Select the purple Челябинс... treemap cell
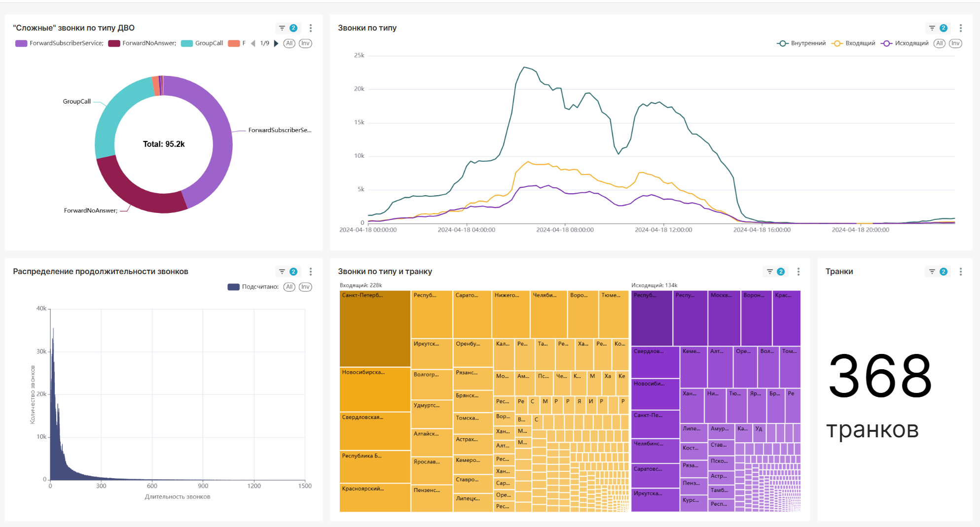This screenshot has height=527, width=980. [655, 451]
